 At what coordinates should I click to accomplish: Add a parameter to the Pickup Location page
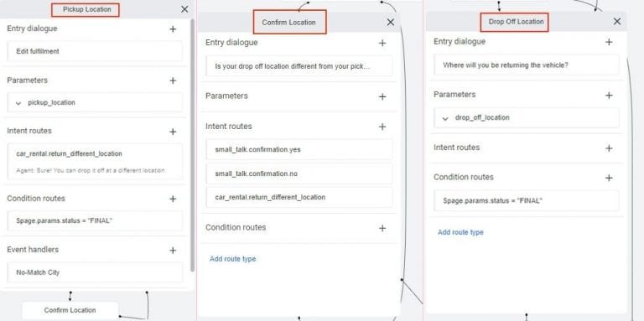point(173,80)
